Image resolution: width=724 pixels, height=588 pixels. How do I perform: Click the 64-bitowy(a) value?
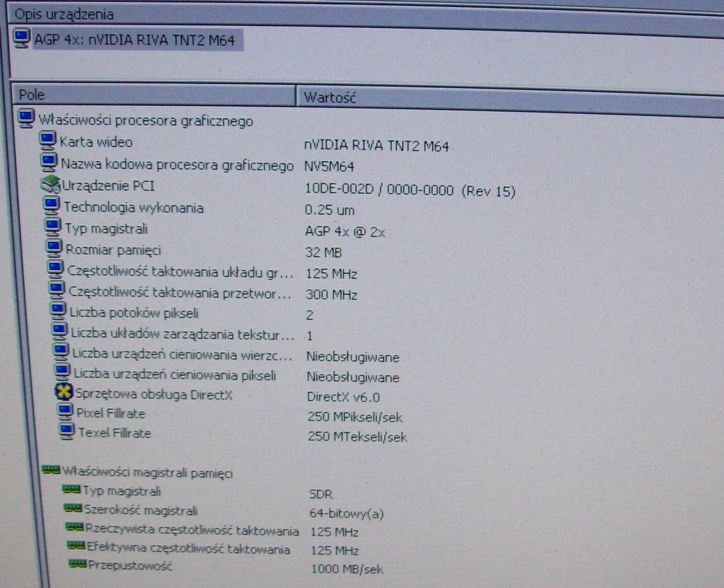point(347,514)
